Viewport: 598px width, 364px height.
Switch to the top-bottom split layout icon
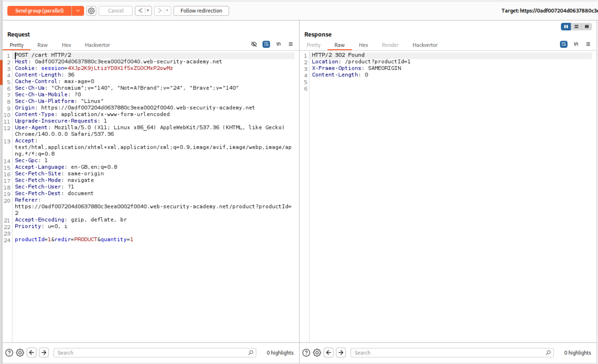pyautogui.click(x=576, y=26)
